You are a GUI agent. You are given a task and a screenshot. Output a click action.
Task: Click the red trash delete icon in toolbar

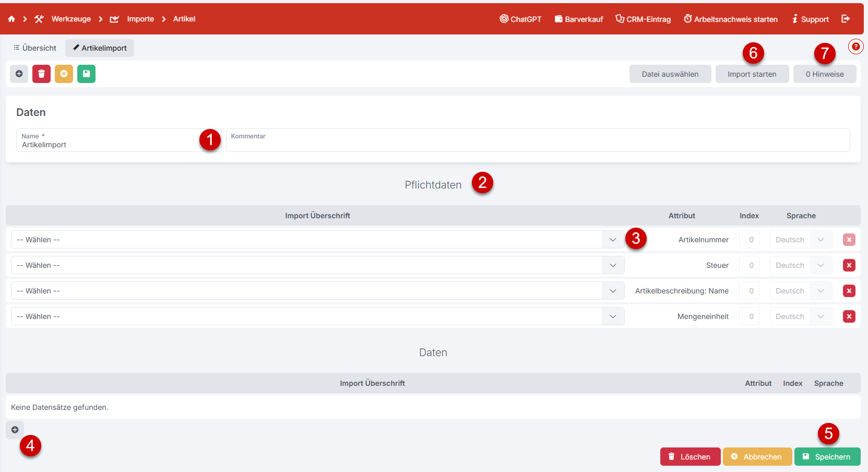(x=41, y=74)
